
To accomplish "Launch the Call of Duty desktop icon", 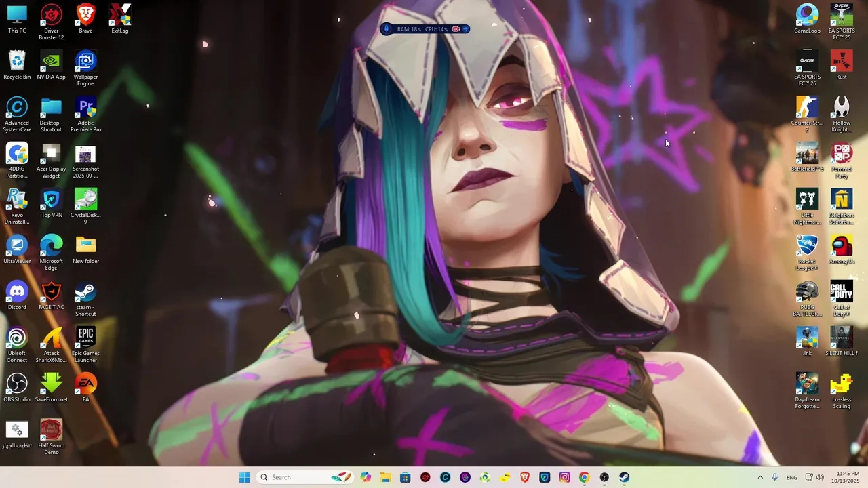I will click(842, 299).
